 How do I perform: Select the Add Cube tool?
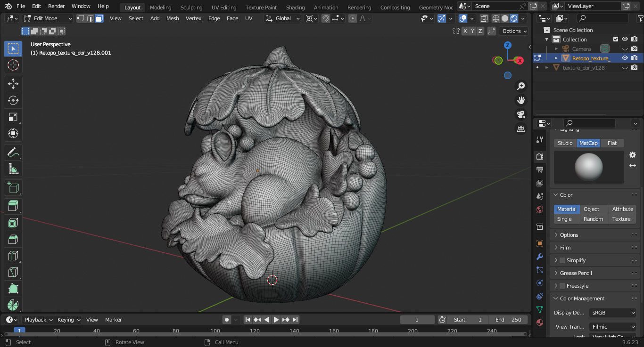[x=13, y=188]
